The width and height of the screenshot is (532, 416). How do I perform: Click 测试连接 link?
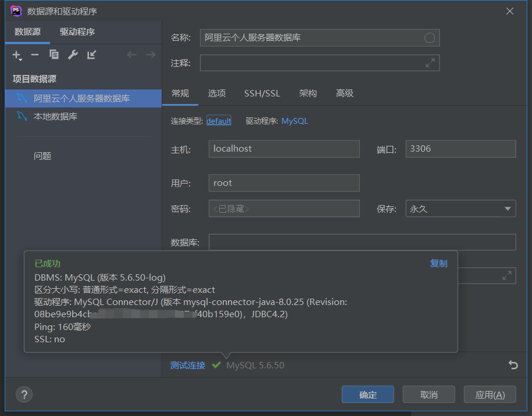click(188, 365)
